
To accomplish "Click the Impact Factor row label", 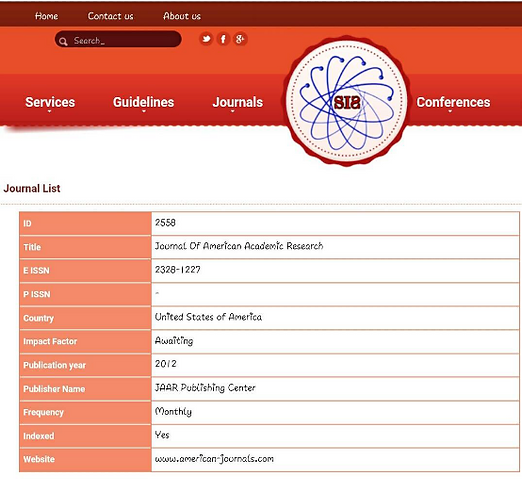I will pos(50,341).
